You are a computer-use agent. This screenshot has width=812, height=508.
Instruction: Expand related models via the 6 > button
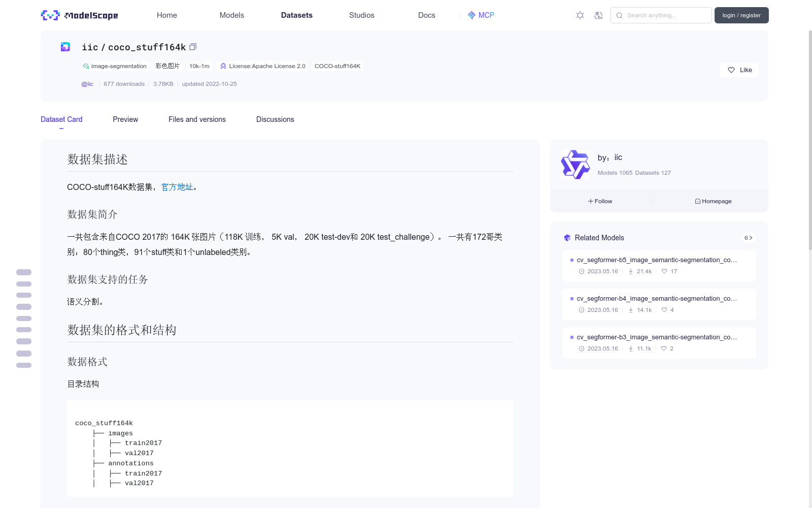[x=749, y=238]
